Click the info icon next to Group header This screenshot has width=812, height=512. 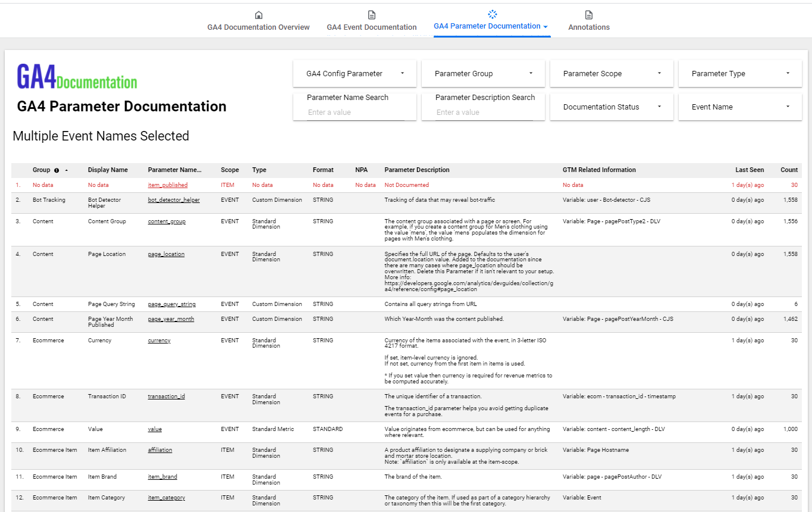tap(57, 170)
